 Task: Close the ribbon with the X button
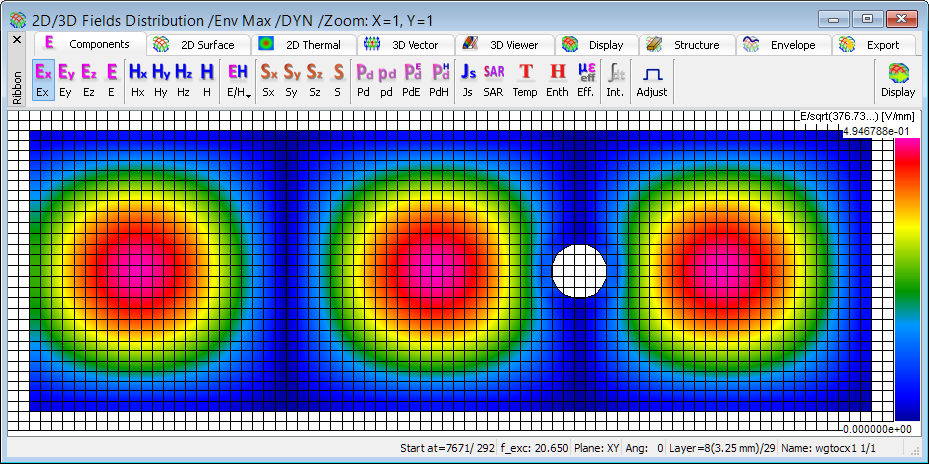16,40
